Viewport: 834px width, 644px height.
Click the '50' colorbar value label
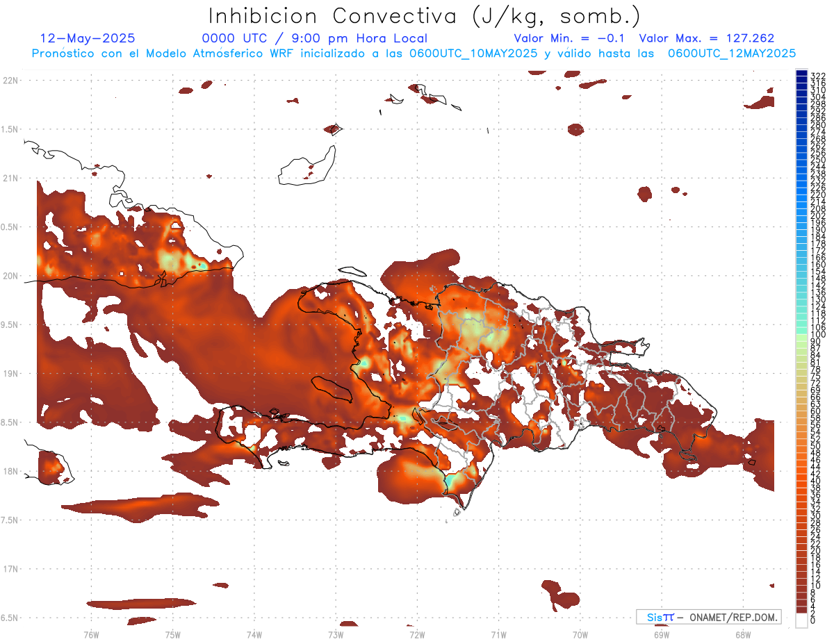[x=816, y=446]
